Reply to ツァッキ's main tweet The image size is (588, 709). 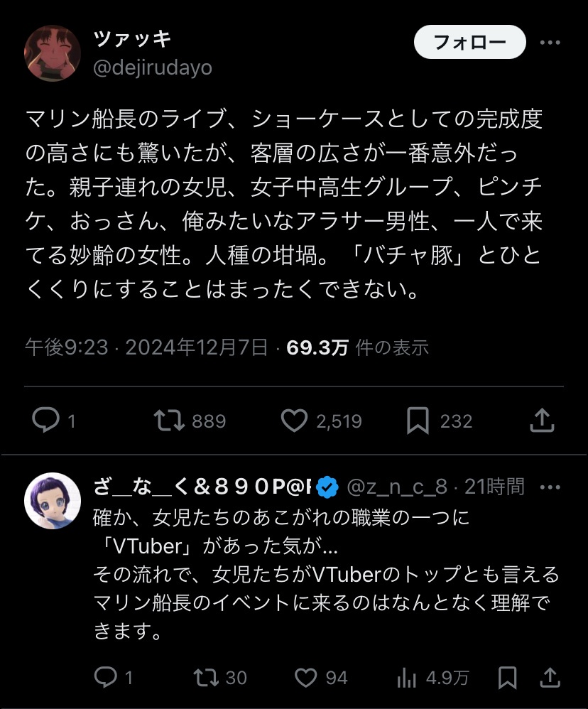46,421
